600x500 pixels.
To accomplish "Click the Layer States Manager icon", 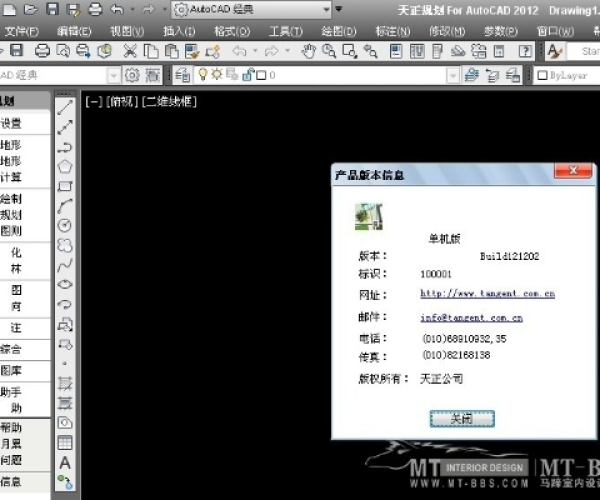I will point(513,75).
